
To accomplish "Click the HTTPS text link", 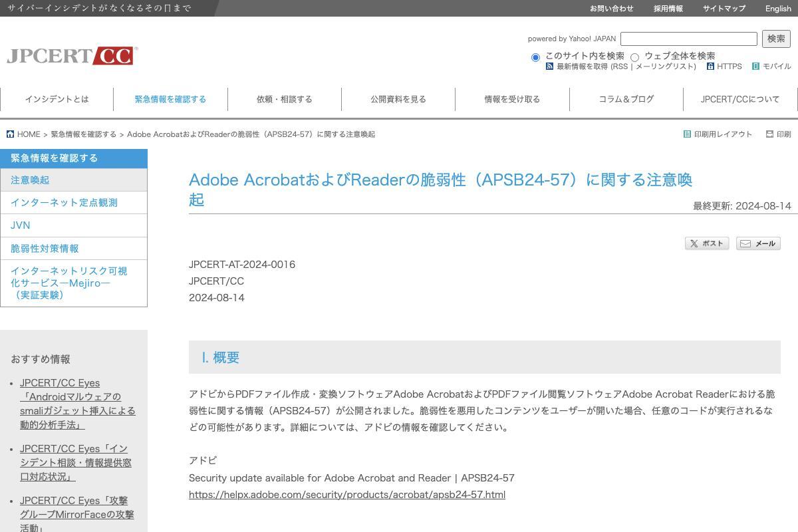I will tap(730, 66).
